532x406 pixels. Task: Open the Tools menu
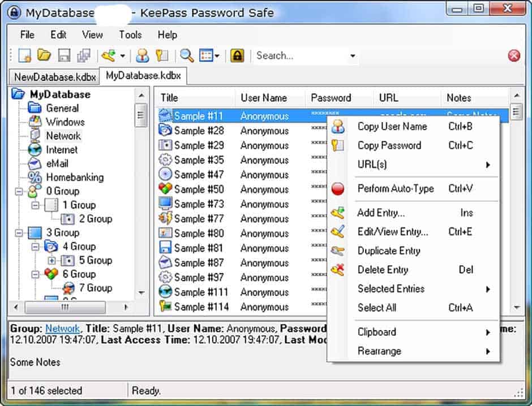pos(130,34)
